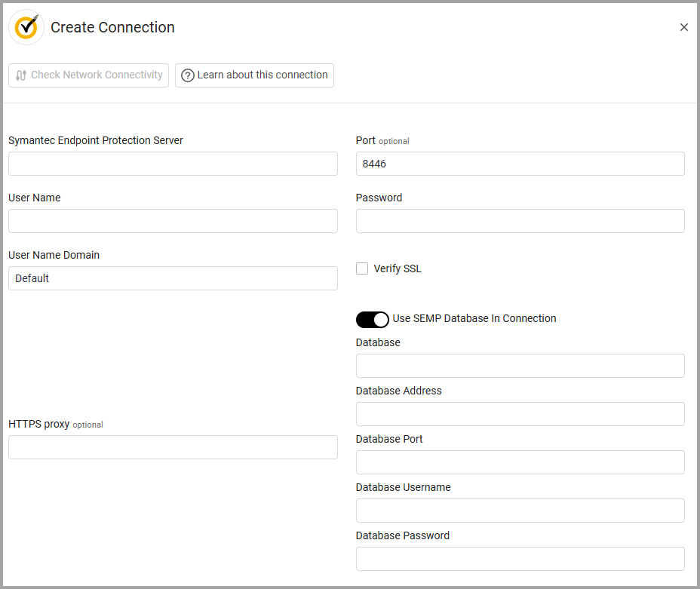Click the question mark help icon
This screenshot has width=700, height=589.
[x=187, y=75]
